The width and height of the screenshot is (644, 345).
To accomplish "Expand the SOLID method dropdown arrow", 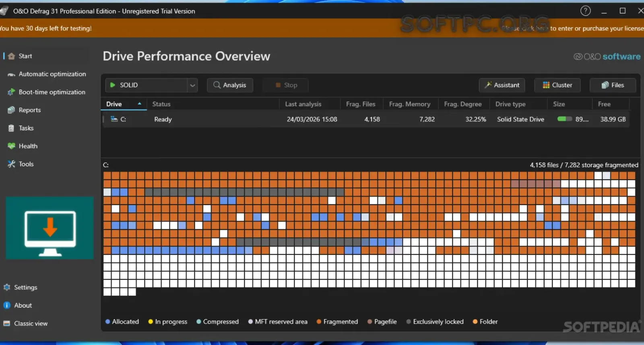I will tap(192, 85).
